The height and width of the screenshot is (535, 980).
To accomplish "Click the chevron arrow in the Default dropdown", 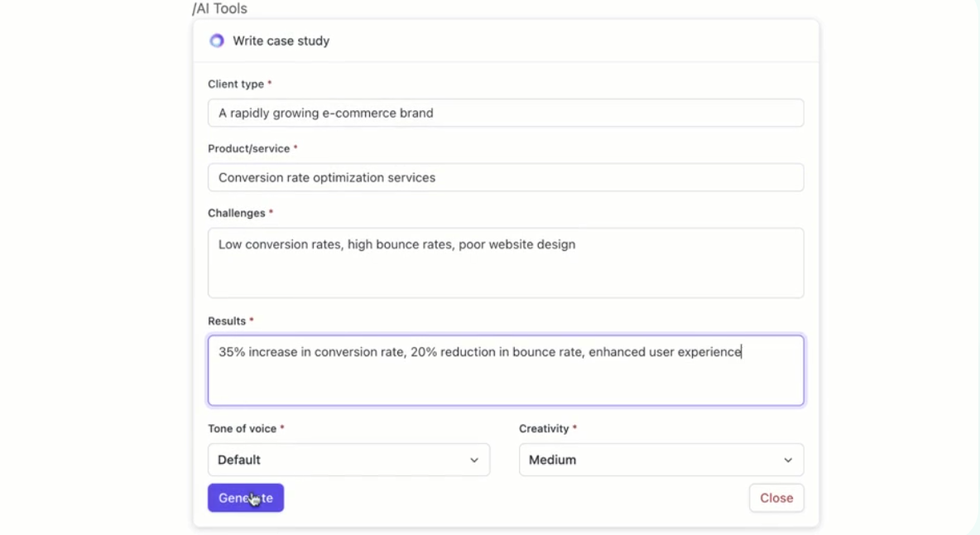I will [x=474, y=460].
